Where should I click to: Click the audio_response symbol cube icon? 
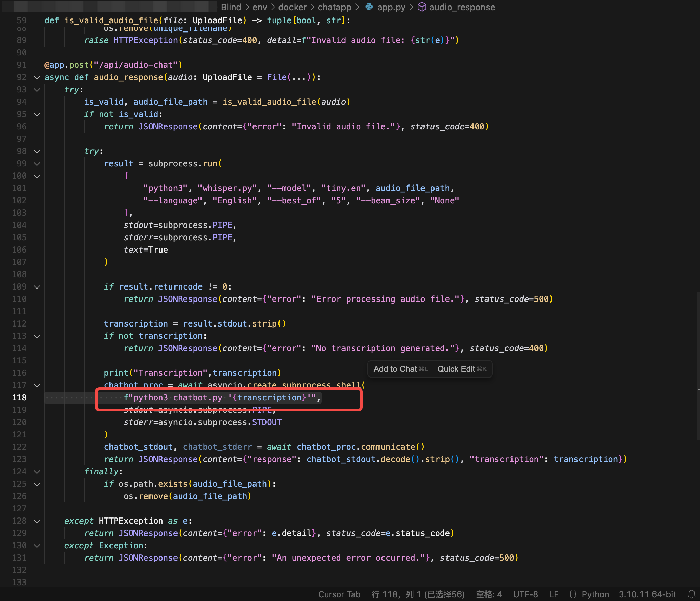pyautogui.click(x=422, y=7)
